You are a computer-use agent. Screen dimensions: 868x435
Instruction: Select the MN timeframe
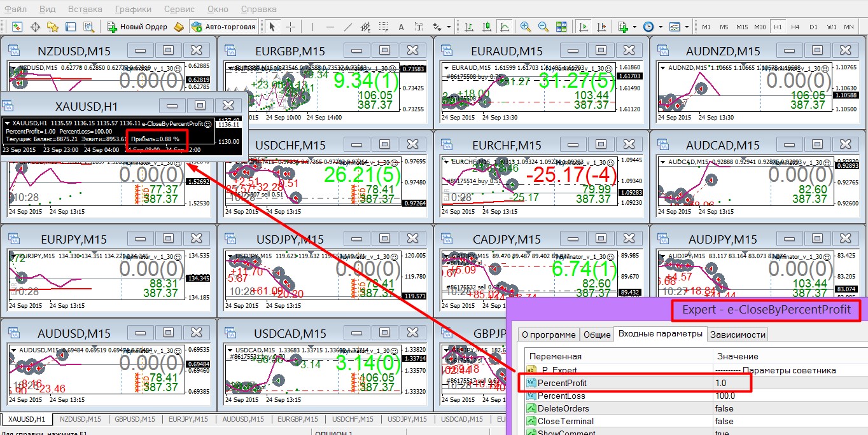coord(849,27)
